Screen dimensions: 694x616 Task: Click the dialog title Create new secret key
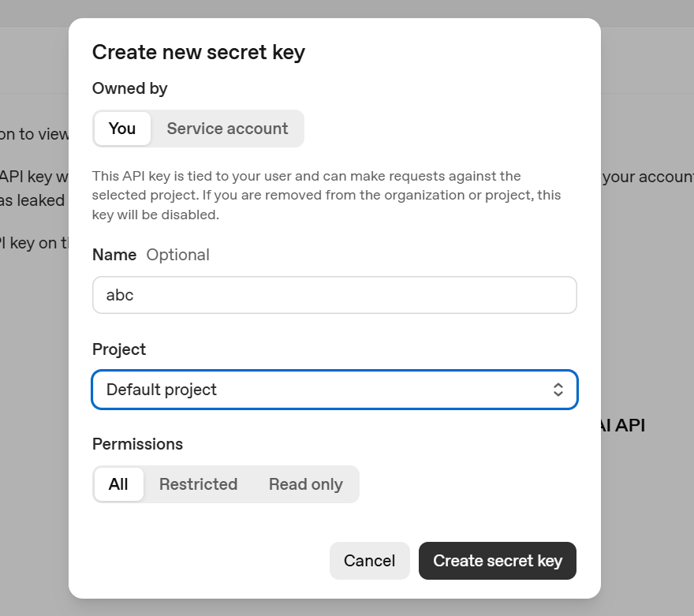(x=199, y=52)
